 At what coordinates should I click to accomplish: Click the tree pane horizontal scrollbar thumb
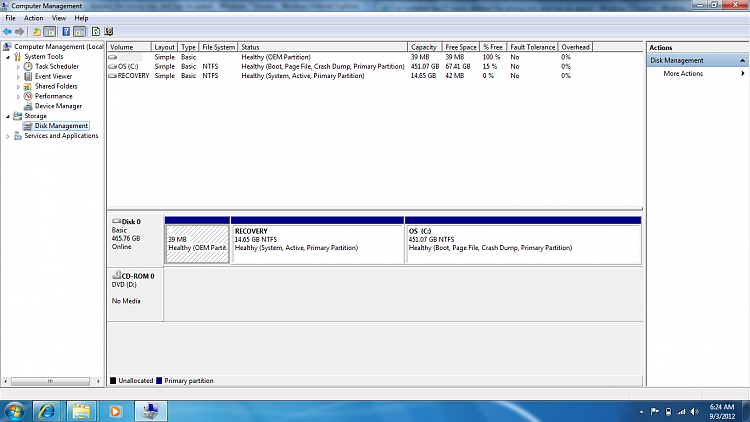click(x=50, y=381)
